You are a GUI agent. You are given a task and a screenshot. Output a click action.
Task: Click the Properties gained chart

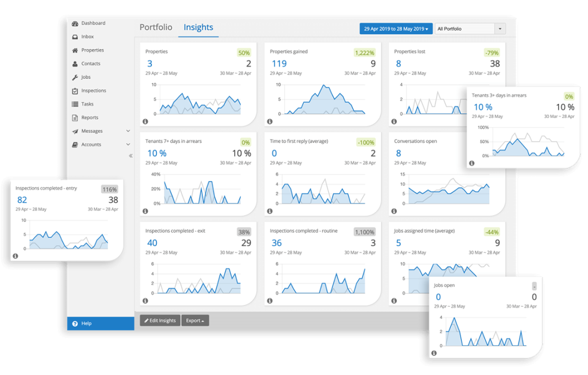pyautogui.click(x=321, y=100)
